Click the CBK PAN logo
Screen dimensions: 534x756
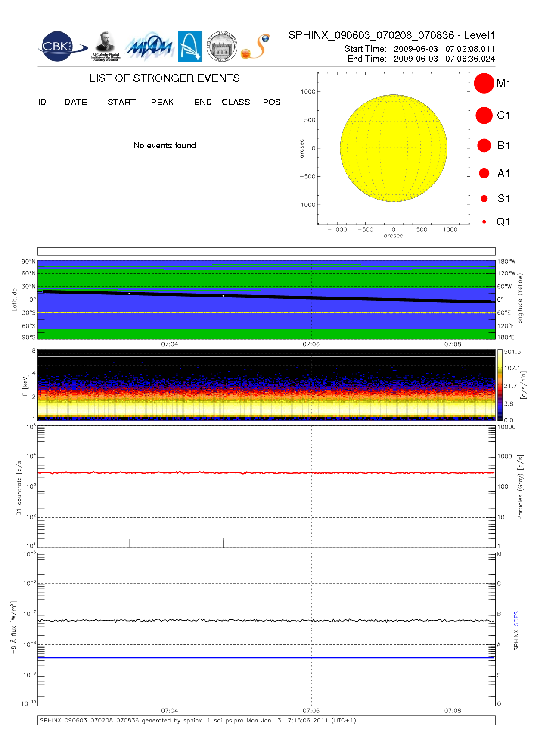click(x=61, y=47)
